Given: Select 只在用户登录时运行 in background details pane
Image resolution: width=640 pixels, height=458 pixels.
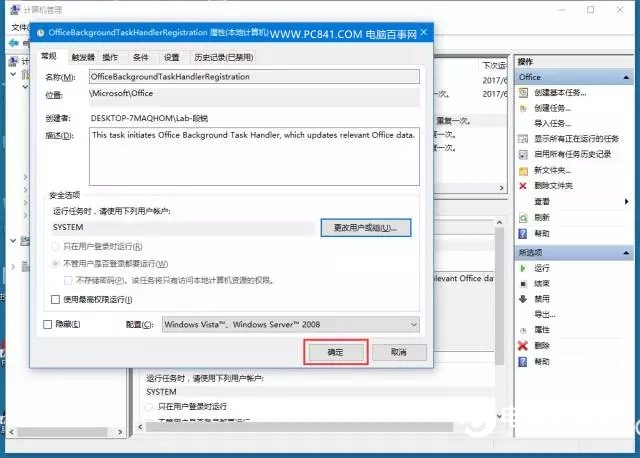Looking at the screenshot, I should (149, 407).
